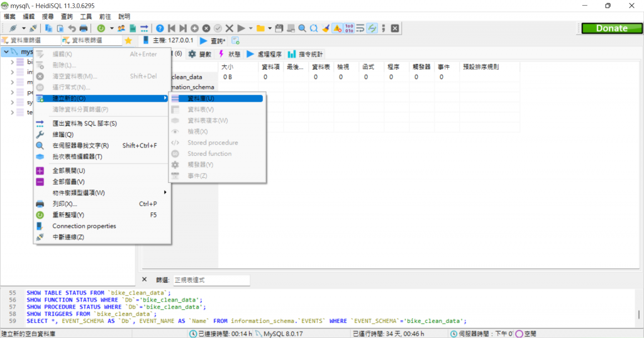The width and height of the screenshot is (644, 338).
Task: Switch to the 指令統計 tab
Action: [x=306, y=54]
